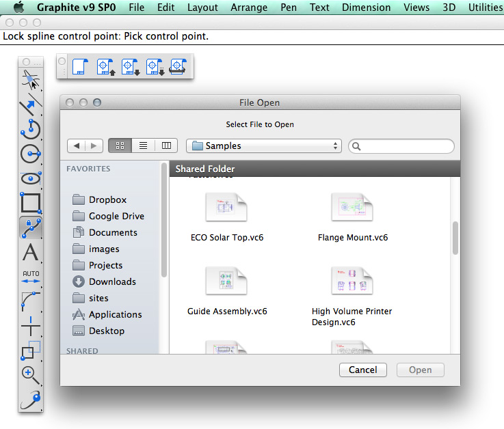Viewport: 504px width, 429px height.
Task: Click the file search field
Action: tap(401, 146)
